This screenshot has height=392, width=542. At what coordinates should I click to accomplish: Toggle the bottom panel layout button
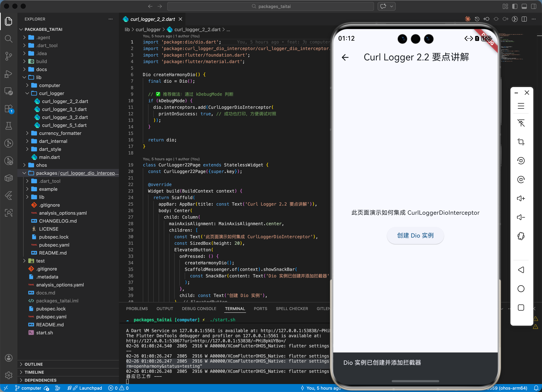(524, 7)
